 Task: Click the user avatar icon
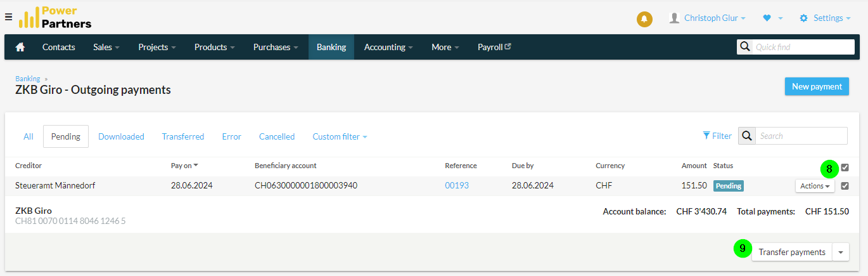pyautogui.click(x=675, y=18)
